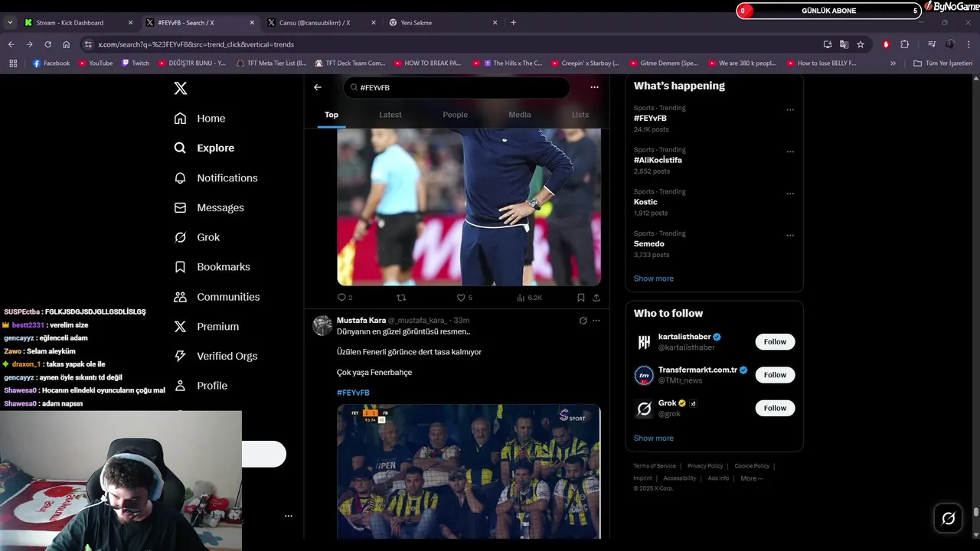Share the post with 6.2K views

click(596, 298)
